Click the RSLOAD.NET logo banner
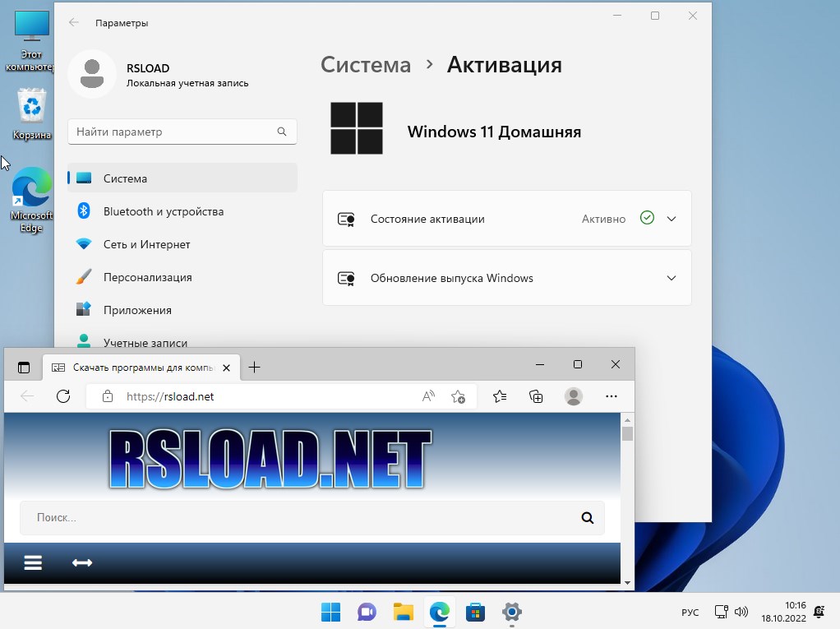The height and width of the screenshot is (629, 840). tap(270, 459)
